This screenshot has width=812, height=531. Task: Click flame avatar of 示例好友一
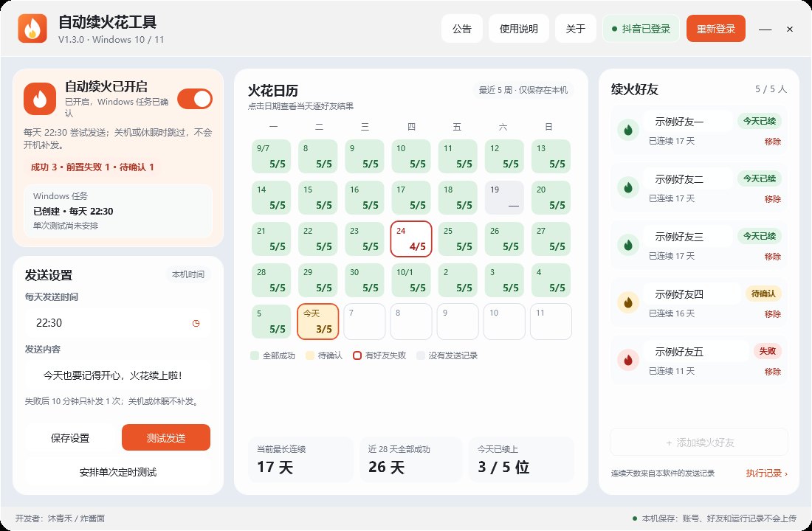tap(628, 129)
